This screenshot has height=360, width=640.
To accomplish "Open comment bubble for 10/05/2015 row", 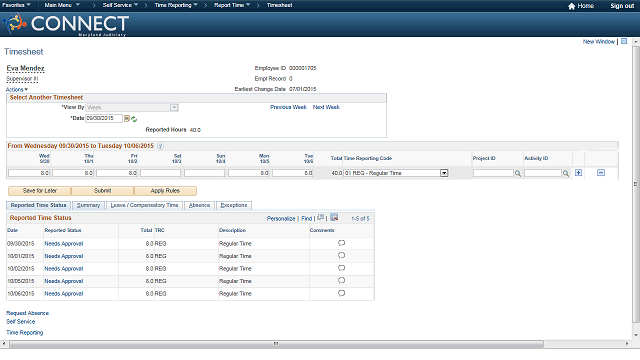I will click(x=341, y=281).
